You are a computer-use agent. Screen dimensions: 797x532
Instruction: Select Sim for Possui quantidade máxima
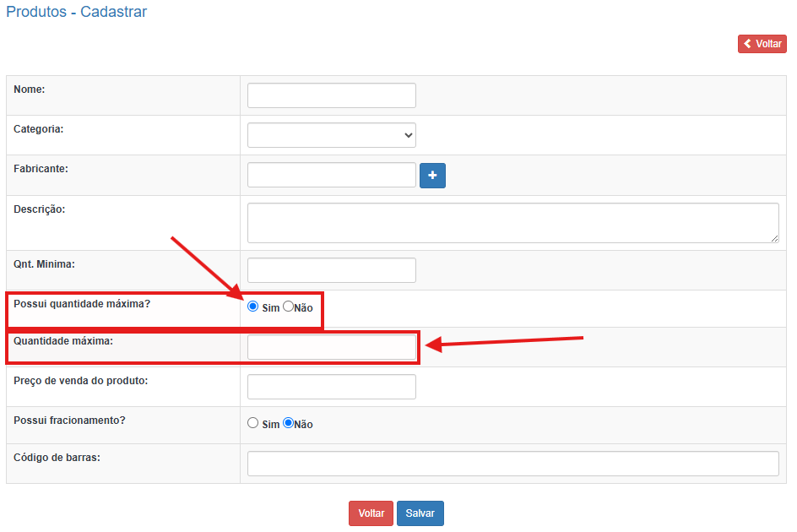[253, 307]
